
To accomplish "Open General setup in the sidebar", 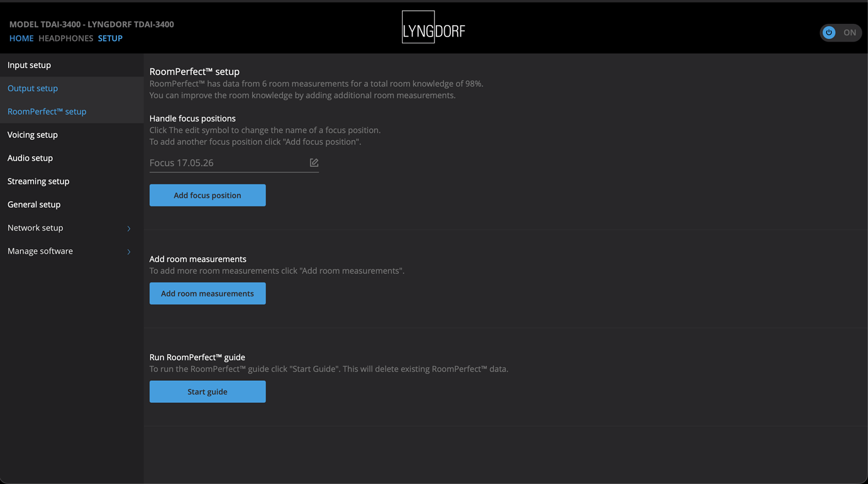I will 72,205.
